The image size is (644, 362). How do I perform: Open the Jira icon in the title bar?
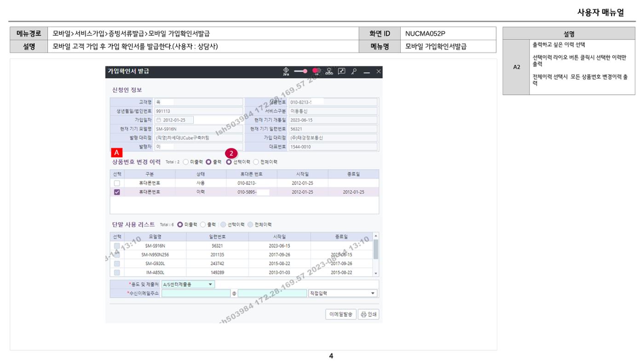[x=286, y=72]
